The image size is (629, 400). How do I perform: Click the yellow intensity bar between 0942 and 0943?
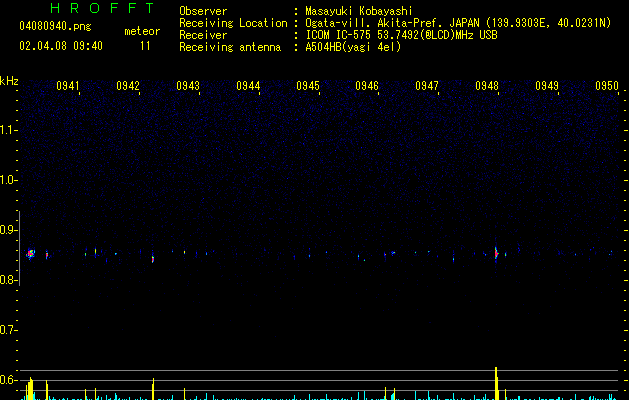153,389
